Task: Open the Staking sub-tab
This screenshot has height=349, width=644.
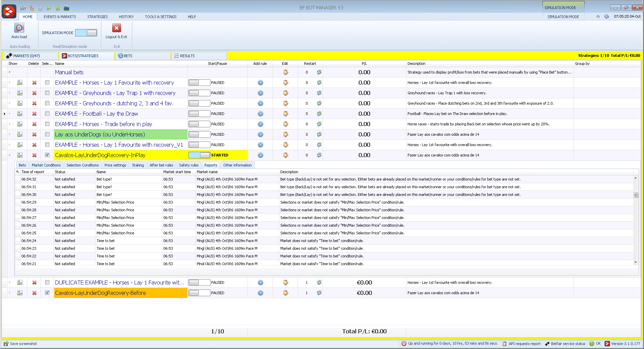Action: [x=138, y=165]
